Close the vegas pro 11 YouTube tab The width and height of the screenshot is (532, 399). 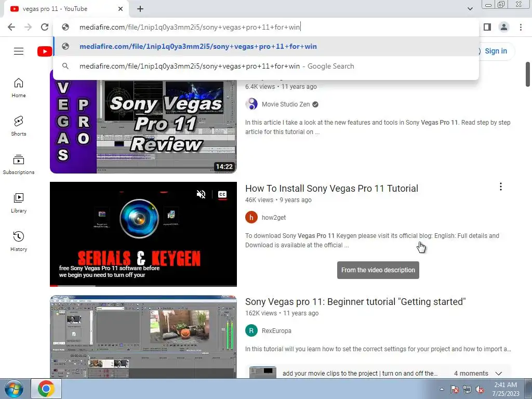click(x=121, y=9)
